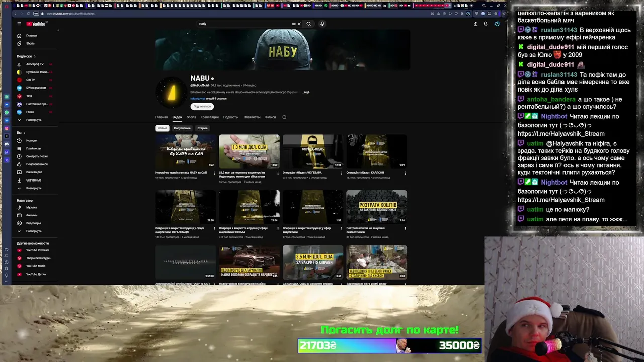Open Главная in the YouTube sidebar
This screenshot has width=644, height=362.
point(31,36)
